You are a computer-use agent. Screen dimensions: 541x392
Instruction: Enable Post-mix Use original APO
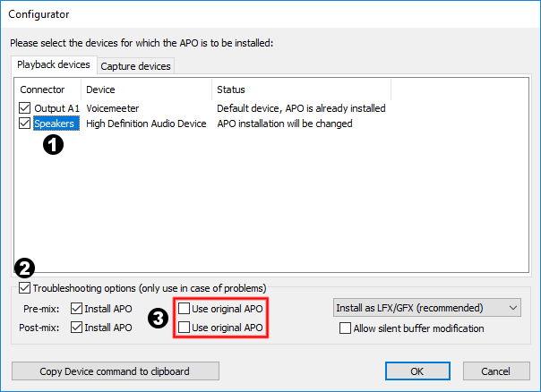[x=185, y=328]
